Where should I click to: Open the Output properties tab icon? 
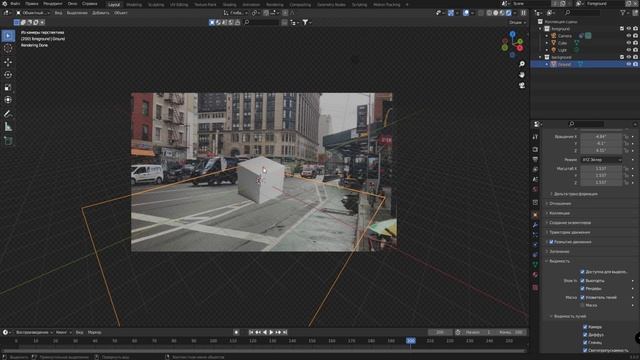535,159
